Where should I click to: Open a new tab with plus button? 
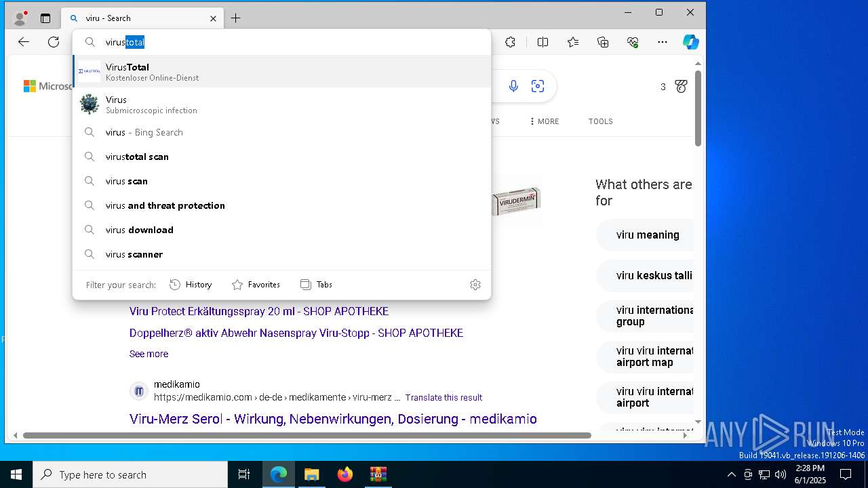click(235, 18)
